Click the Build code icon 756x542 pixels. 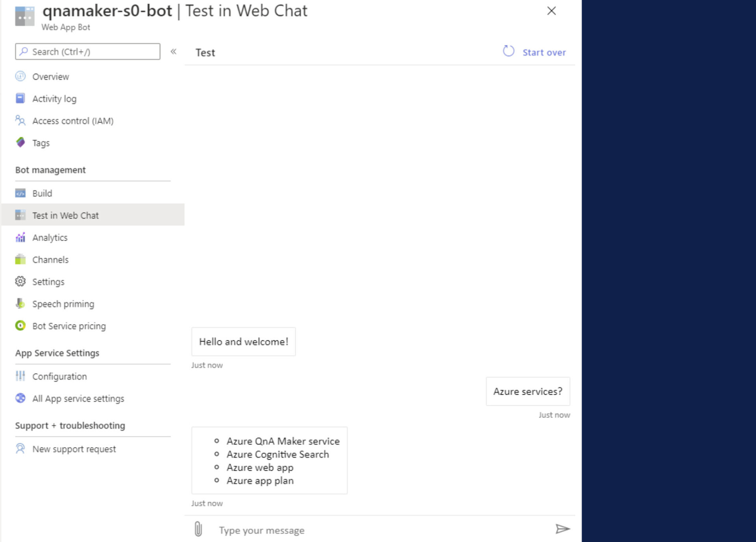click(20, 193)
